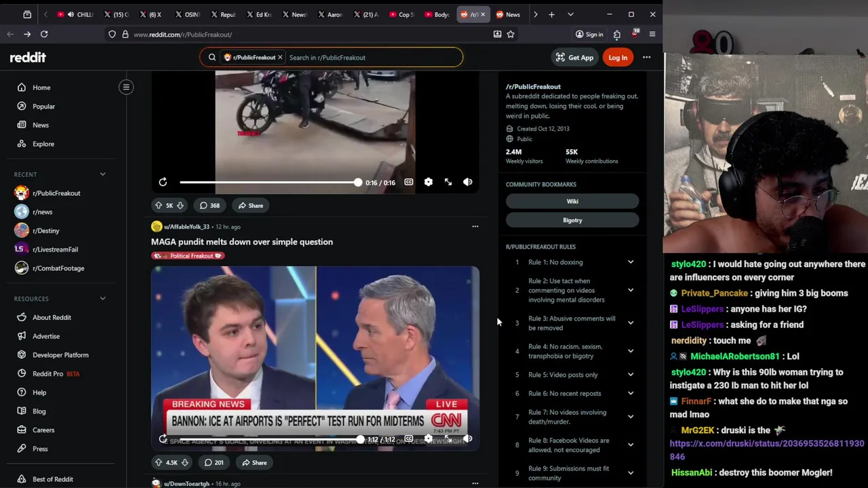Downvote the post with 4.5K votes
Image resolution: width=868 pixels, height=488 pixels.
tap(184, 462)
